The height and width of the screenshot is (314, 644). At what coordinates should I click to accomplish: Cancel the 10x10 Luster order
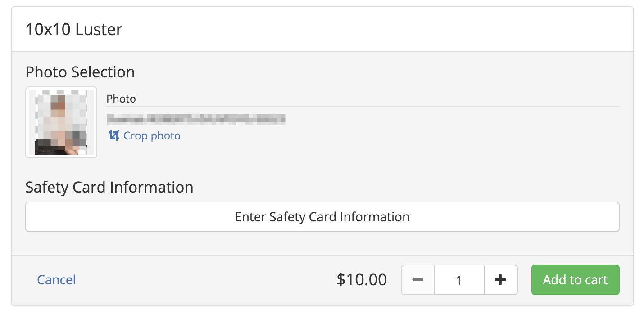coord(56,280)
